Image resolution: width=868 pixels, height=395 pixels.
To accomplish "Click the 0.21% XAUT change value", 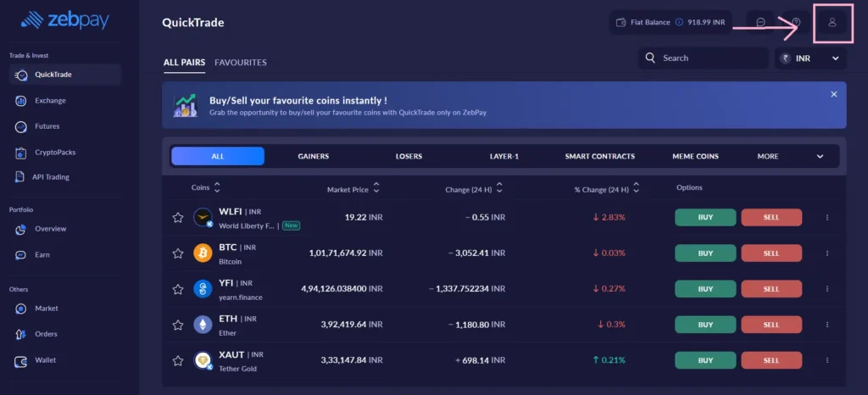I will point(609,360).
